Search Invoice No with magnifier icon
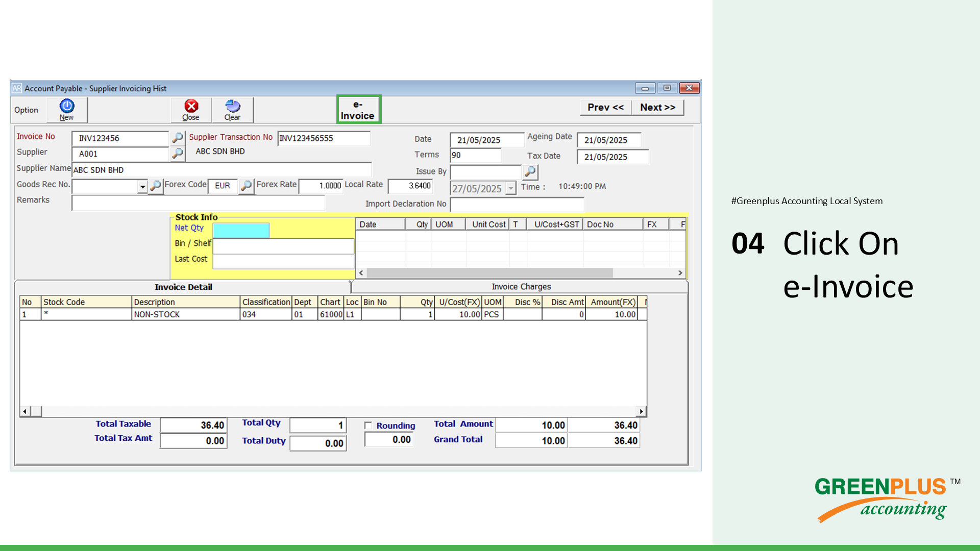The image size is (980, 551). (177, 138)
